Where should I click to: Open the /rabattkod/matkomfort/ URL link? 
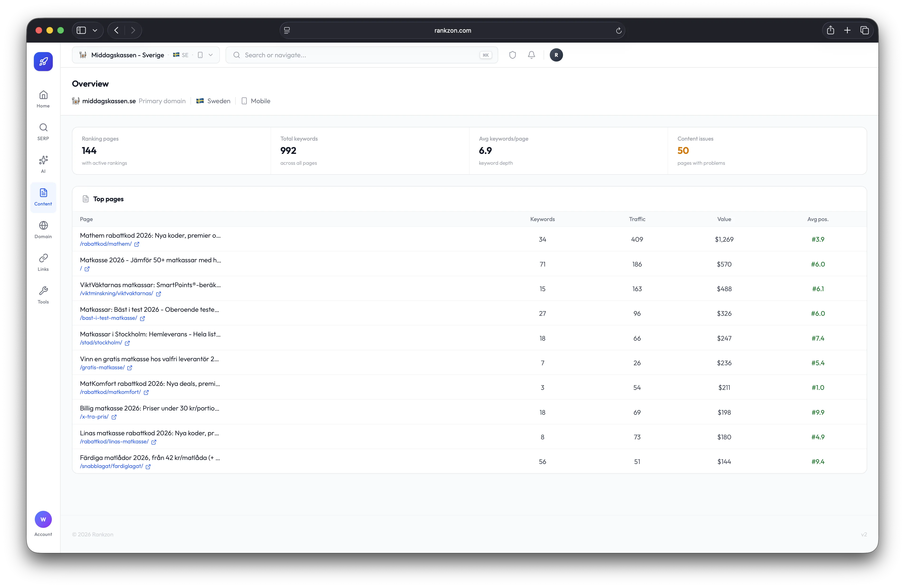click(x=110, y=392)
